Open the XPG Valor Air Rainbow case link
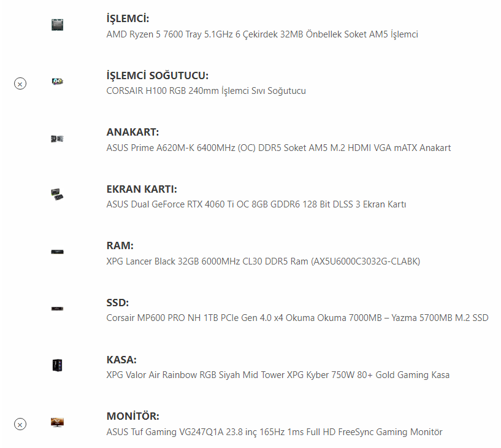 pyautogui.click(x=278, y=374)
